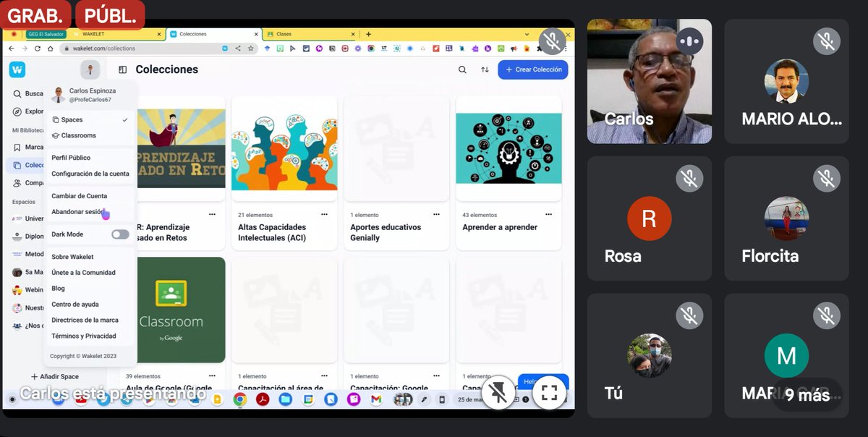Open the Altas Capacidades Intelectuales thumbnail

point(284,150)
